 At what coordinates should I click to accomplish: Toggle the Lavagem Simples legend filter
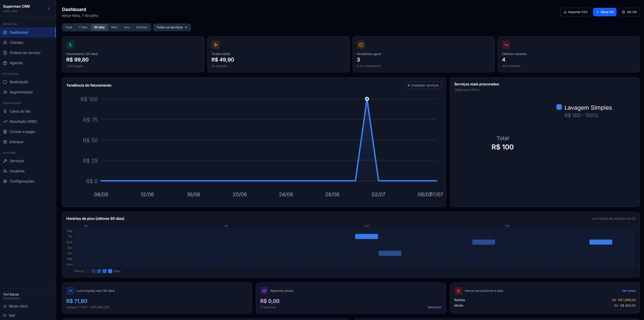(x=584, y=108)
